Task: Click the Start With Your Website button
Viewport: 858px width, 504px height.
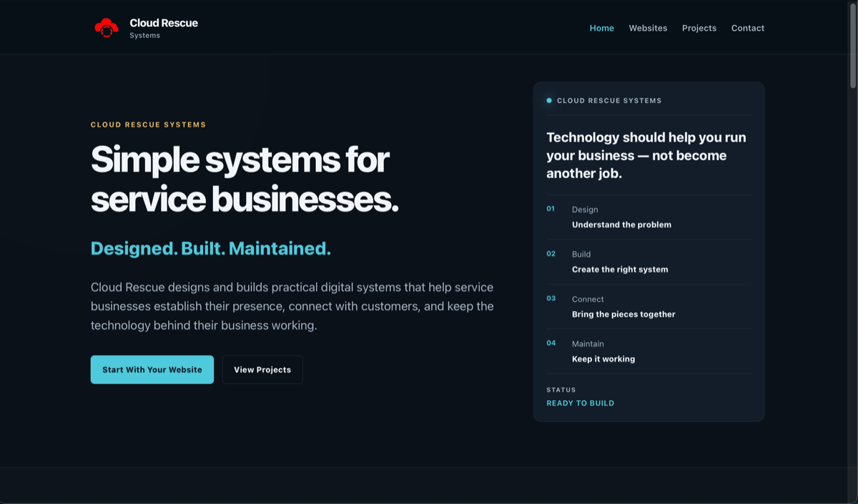Action: pos(152,370)
